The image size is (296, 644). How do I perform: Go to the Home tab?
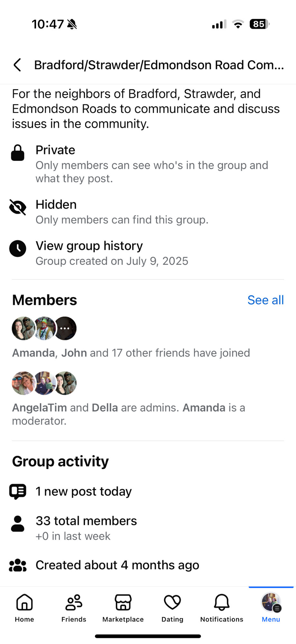(x=24, y=608)
